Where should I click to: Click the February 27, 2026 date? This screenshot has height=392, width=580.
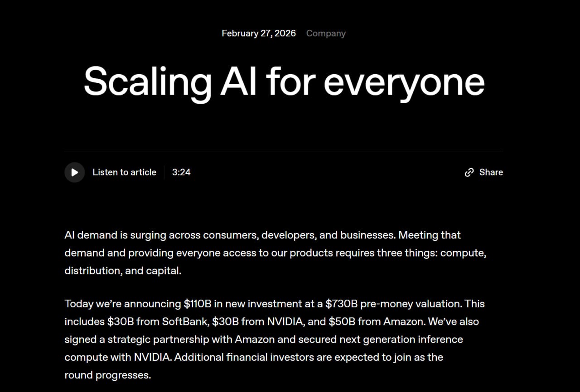(x=259, y=33)
